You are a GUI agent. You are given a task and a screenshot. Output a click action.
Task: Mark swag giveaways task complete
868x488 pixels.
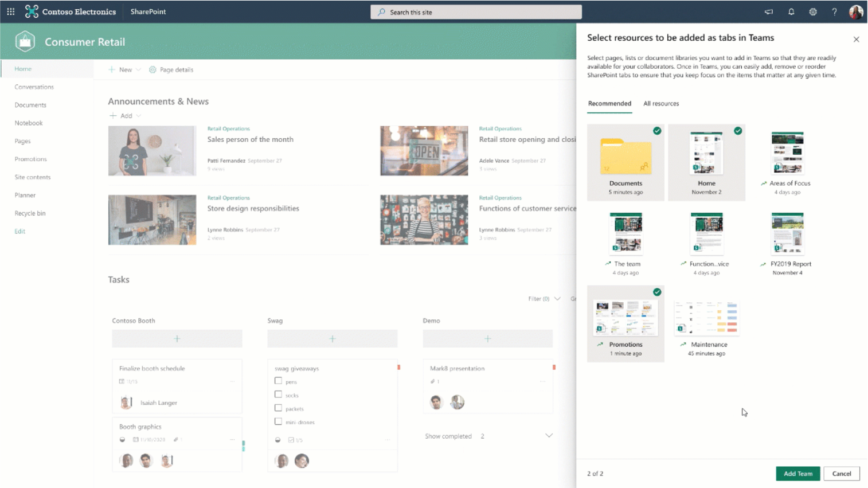tap(277, 440)
